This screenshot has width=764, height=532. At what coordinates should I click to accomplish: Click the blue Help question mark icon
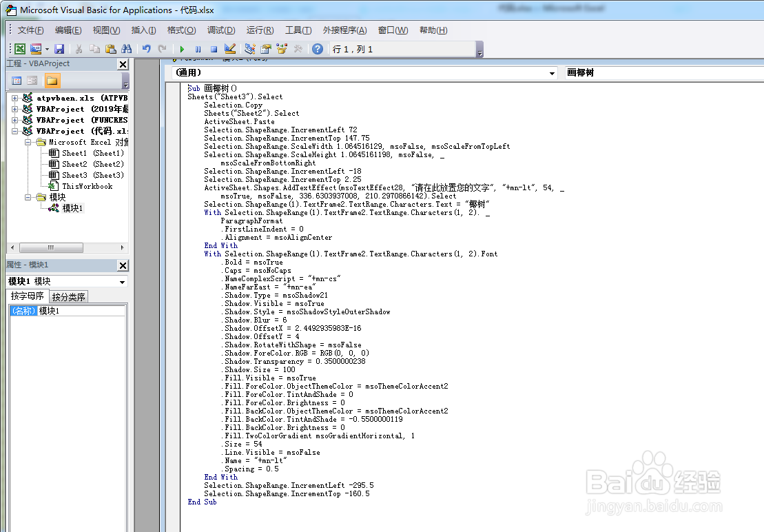[x=318, y=49]
